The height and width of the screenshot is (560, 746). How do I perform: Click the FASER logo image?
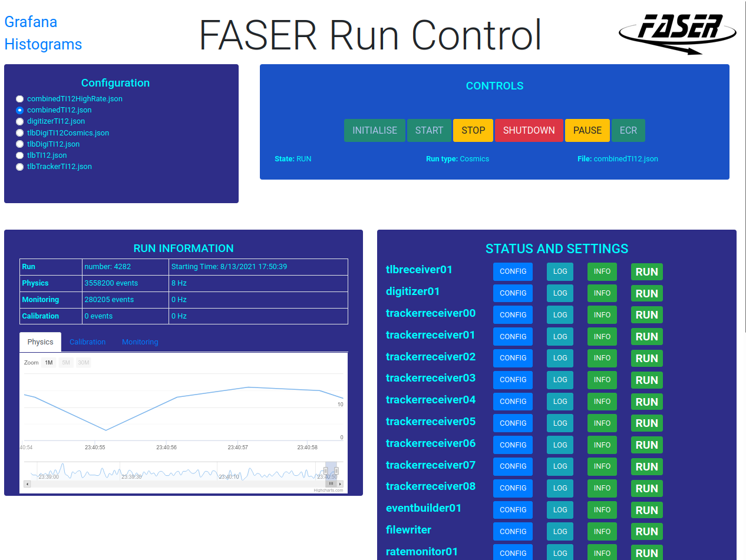point(677,34)
